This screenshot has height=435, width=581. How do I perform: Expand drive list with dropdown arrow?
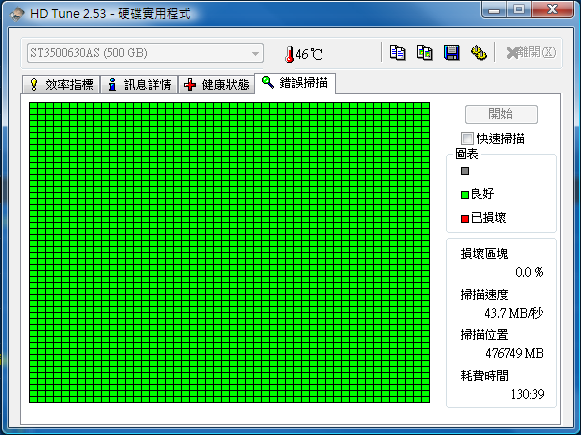[x=255, y=53]
